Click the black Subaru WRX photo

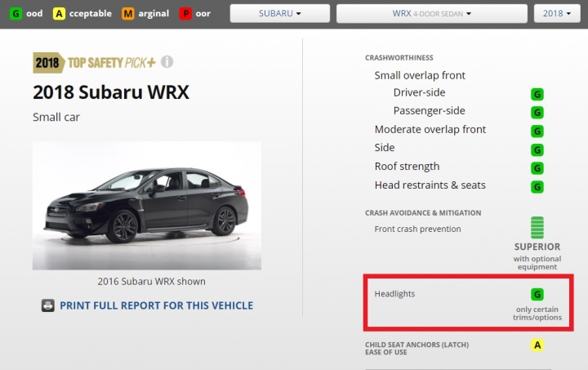pyautogui.click(x=147, y=206)
